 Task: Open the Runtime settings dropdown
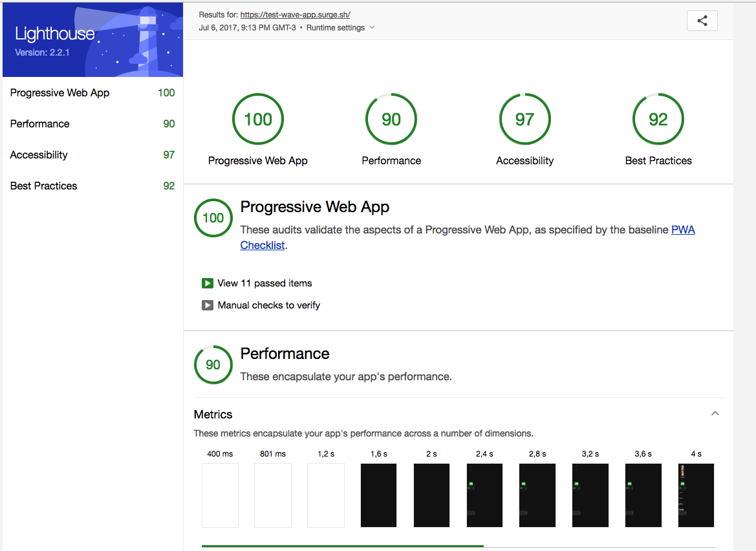340,28
